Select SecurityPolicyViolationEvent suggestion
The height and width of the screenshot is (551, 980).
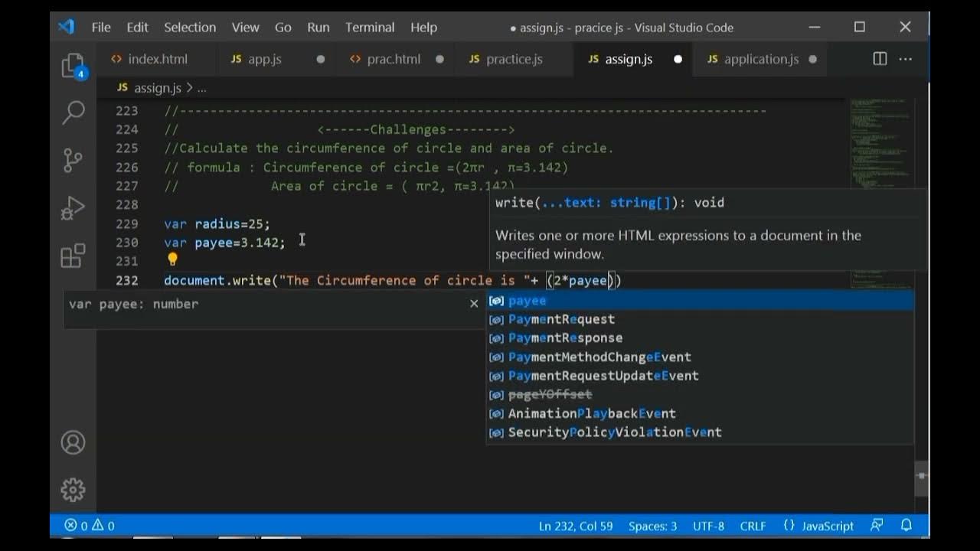click(x=700, y=432)
